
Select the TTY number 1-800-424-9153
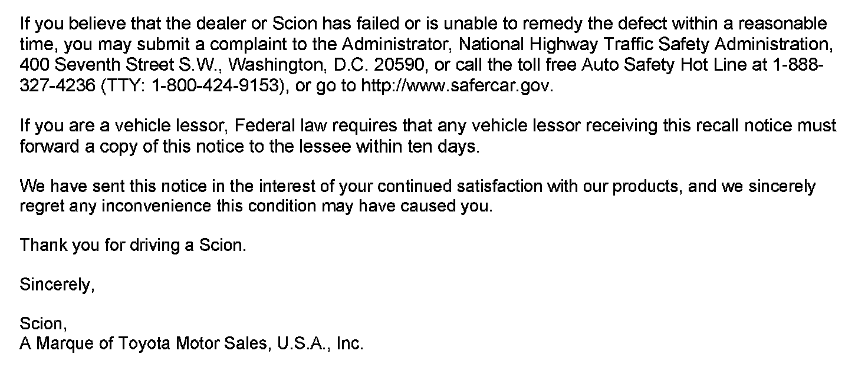tap(215, 85)
